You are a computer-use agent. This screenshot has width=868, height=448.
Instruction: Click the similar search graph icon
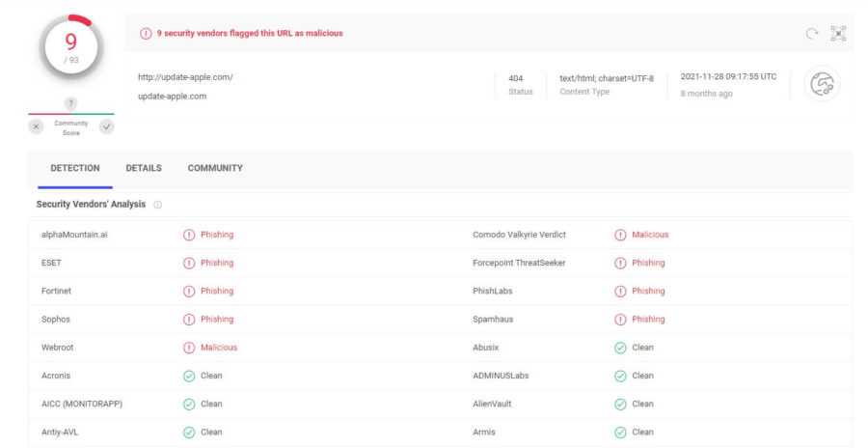coord(838,34)
